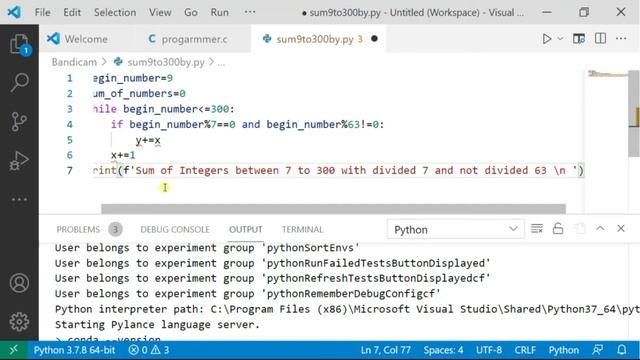Open the Edit menu
Viewport: 640px width, 360px height.
click(72, 12)
